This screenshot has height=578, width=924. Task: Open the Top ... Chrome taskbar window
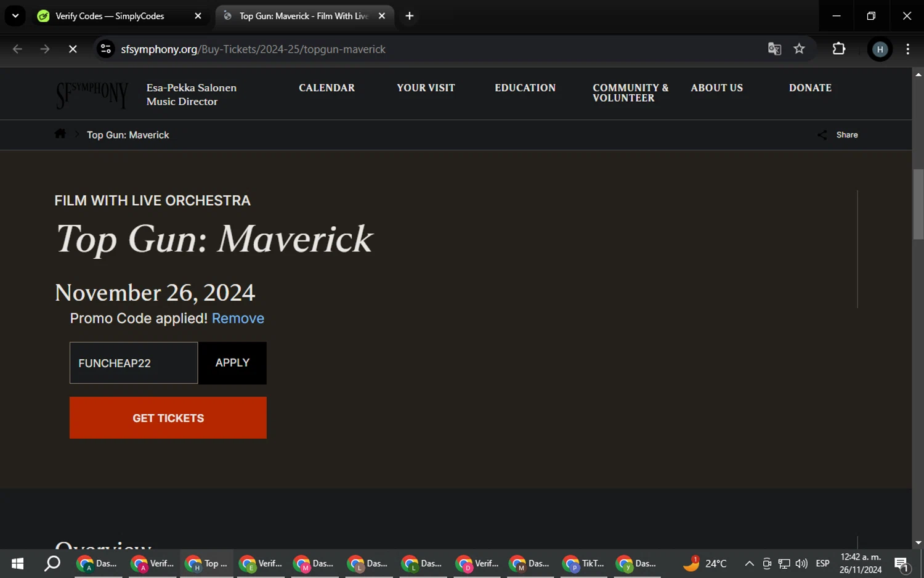207,563
